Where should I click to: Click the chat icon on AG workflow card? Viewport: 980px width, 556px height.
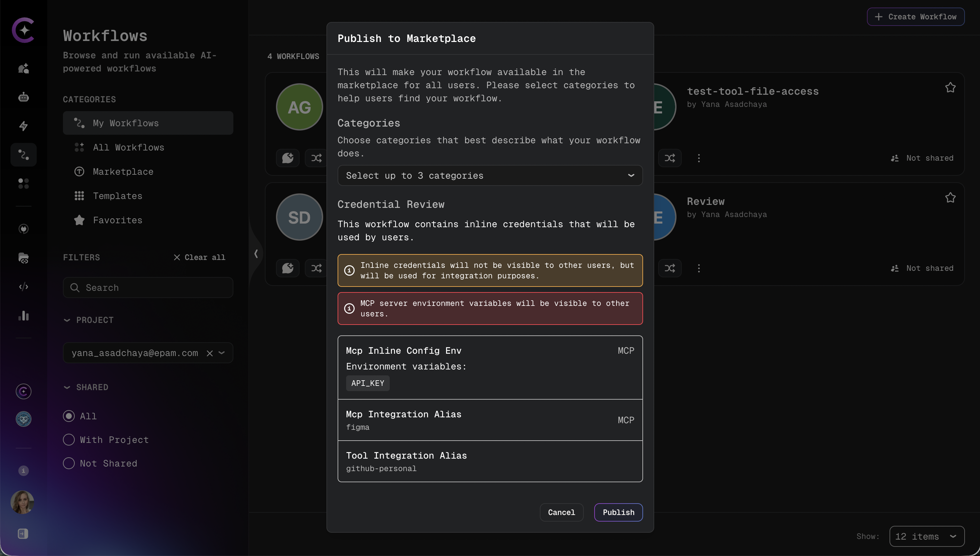point(287,158)
